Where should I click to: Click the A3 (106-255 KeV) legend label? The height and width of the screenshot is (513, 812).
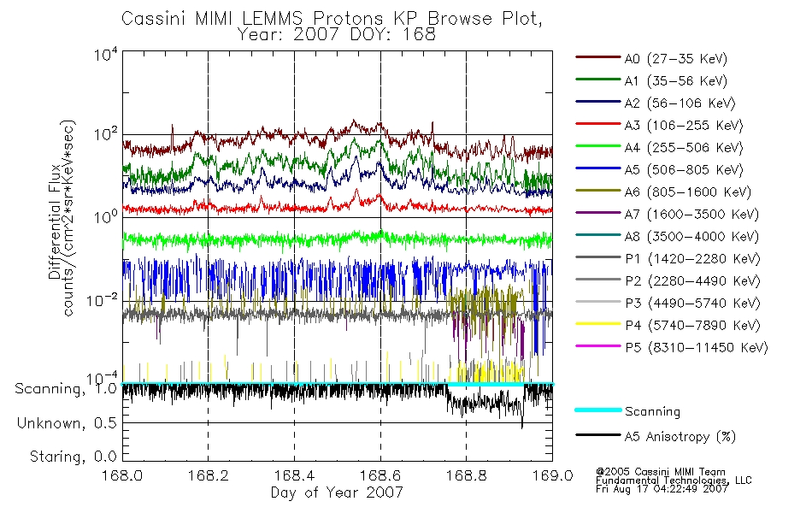click(684, 126)
